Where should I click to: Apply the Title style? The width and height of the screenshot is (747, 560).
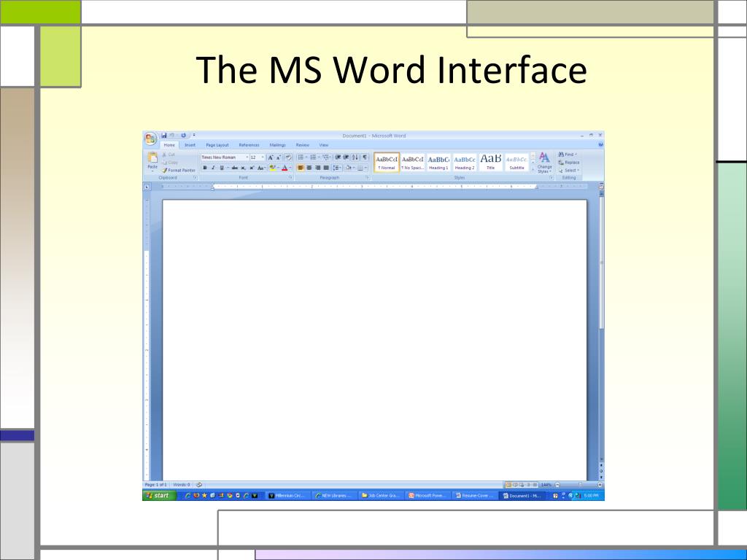point(491,163)
